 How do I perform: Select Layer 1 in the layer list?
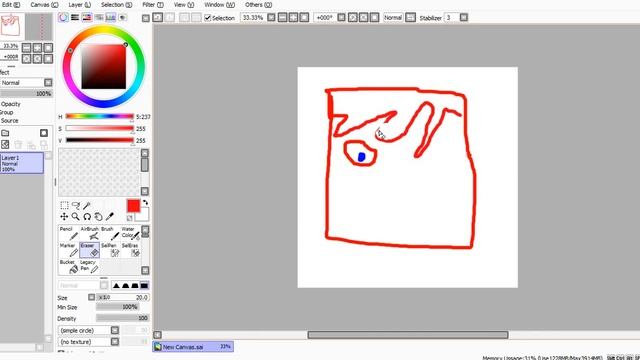tap(22, 163)
